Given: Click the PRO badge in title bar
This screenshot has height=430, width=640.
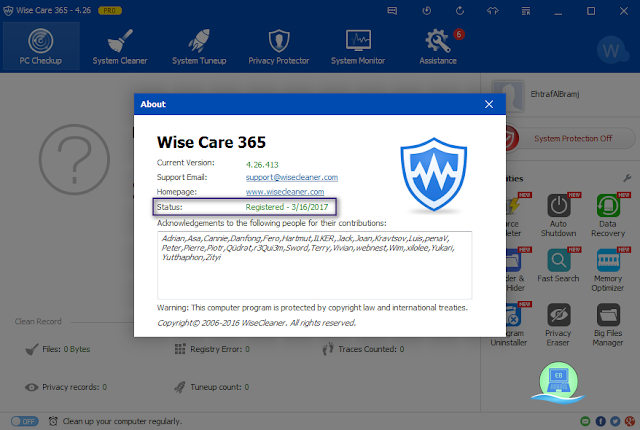Looking at the screenshot, I should click(110, 11).
